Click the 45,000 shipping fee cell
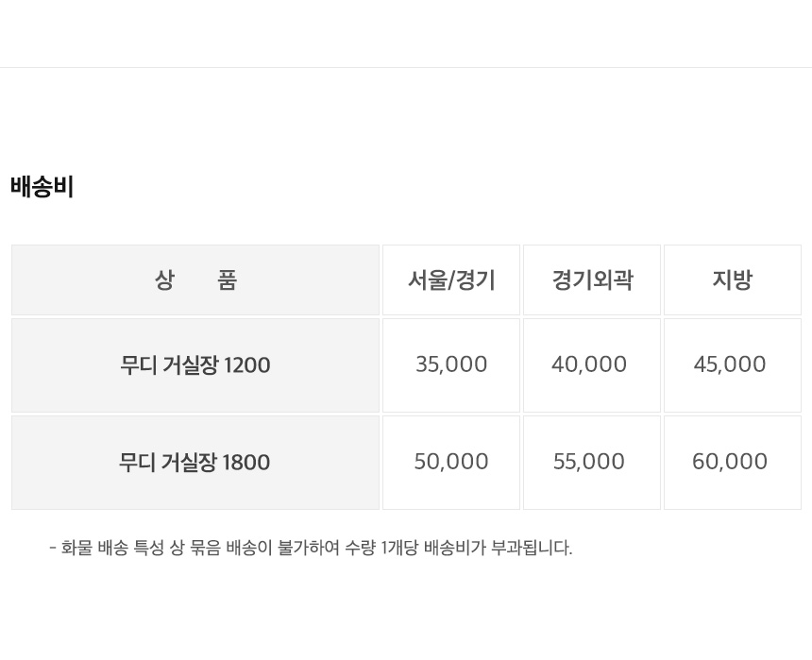The width and height of the screenshot is (812, 660). (730, 364)
